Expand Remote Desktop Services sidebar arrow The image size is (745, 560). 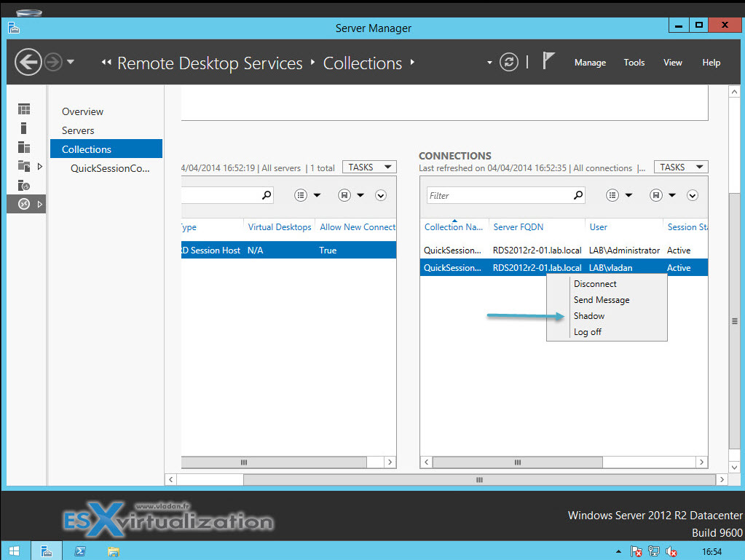tap(40, 204)
